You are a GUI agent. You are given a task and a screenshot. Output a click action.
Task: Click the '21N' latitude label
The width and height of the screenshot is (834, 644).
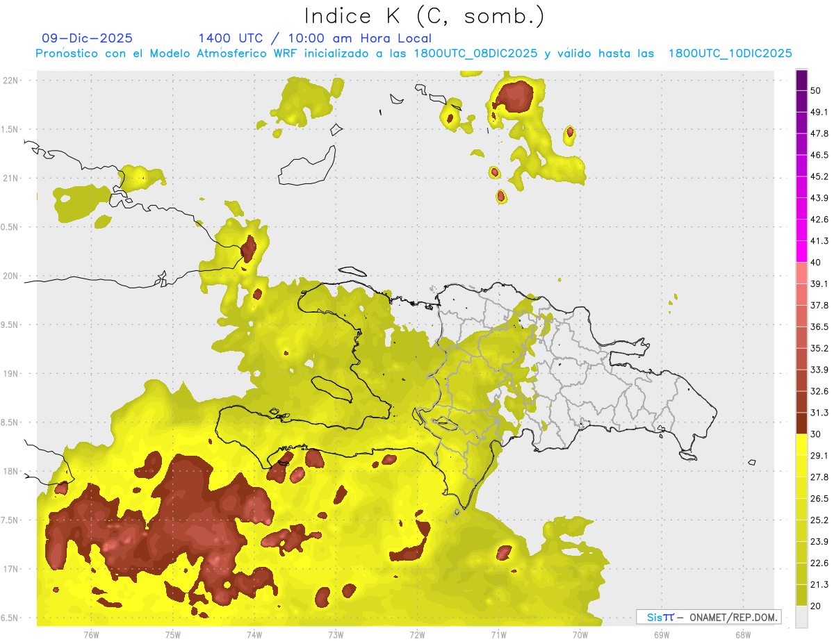point(12,178)
